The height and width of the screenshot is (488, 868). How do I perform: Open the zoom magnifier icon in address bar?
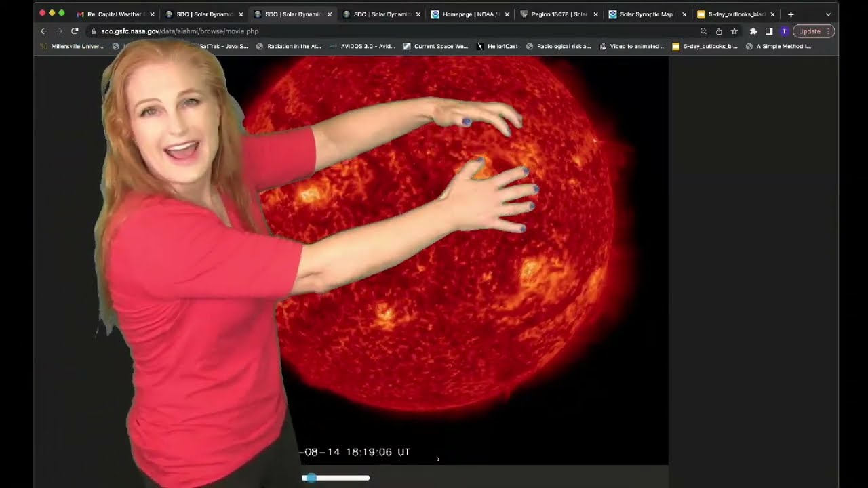click(703, 31)
